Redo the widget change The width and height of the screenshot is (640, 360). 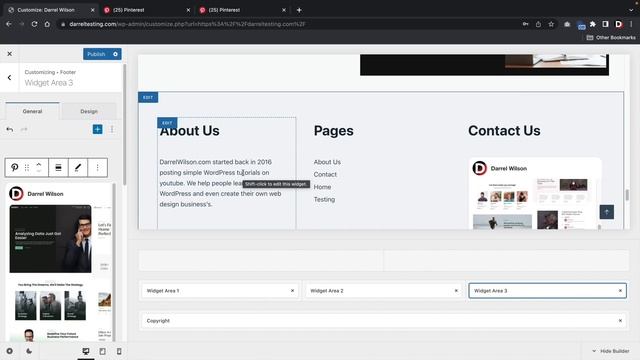(x=24, y=129)
